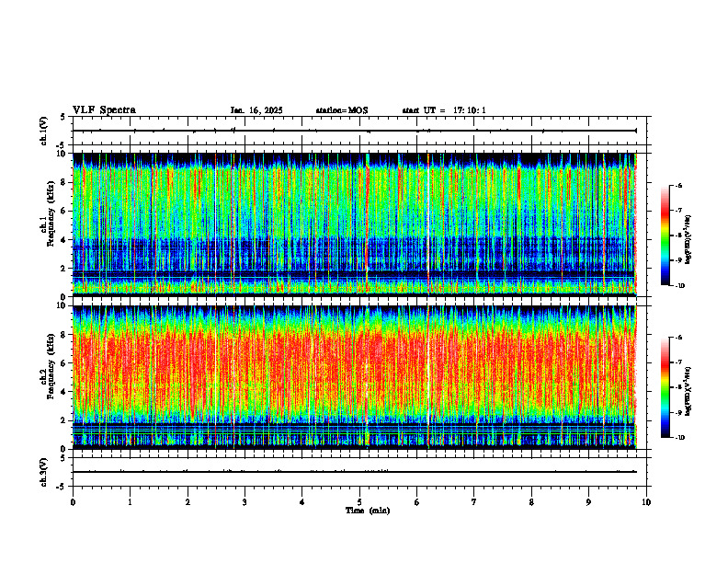Click the '8' kHz tick on ch.1 axis

tap(64, 182)
